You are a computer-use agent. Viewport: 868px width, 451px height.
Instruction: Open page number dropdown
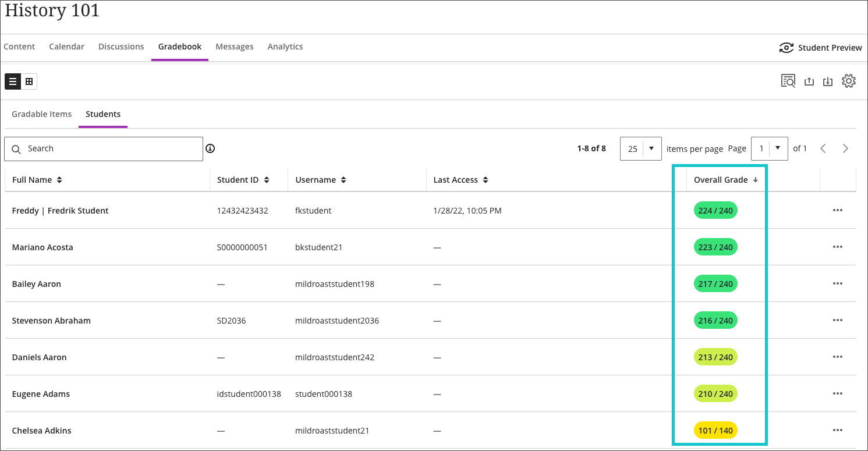coord(769,148)
